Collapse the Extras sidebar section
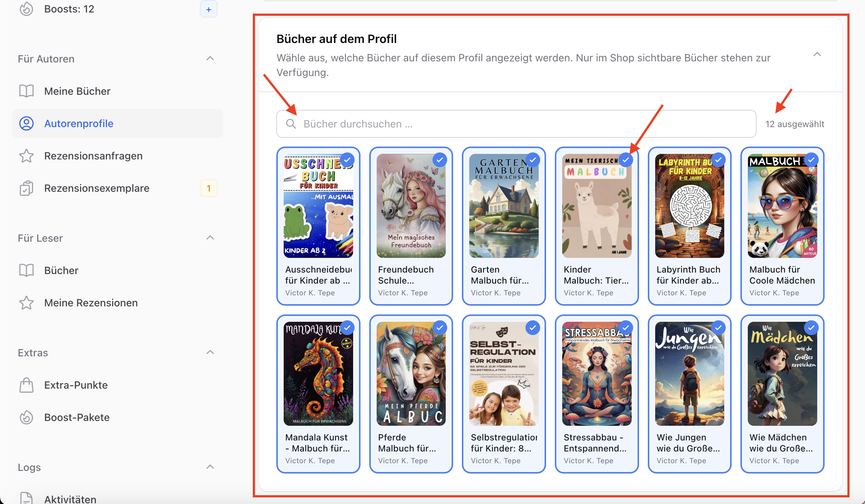The height and width of the screenshot is (504, 865). pos(210,353)
